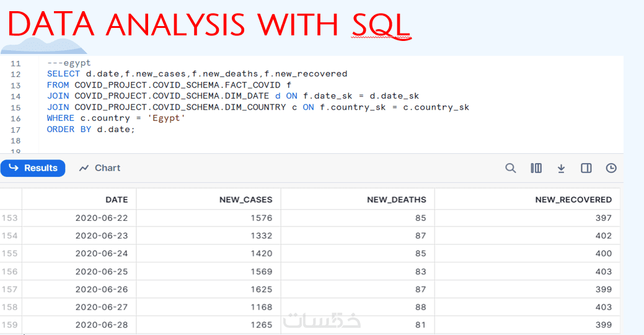This screenshot has width=644, height=335.
Task: Switch to the Results tab
Action: (33, 168)
